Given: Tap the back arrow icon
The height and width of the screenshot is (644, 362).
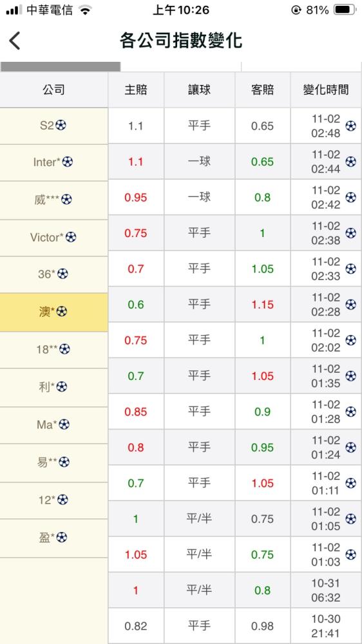Looking at the screenshot, I should tap(15, 41).
